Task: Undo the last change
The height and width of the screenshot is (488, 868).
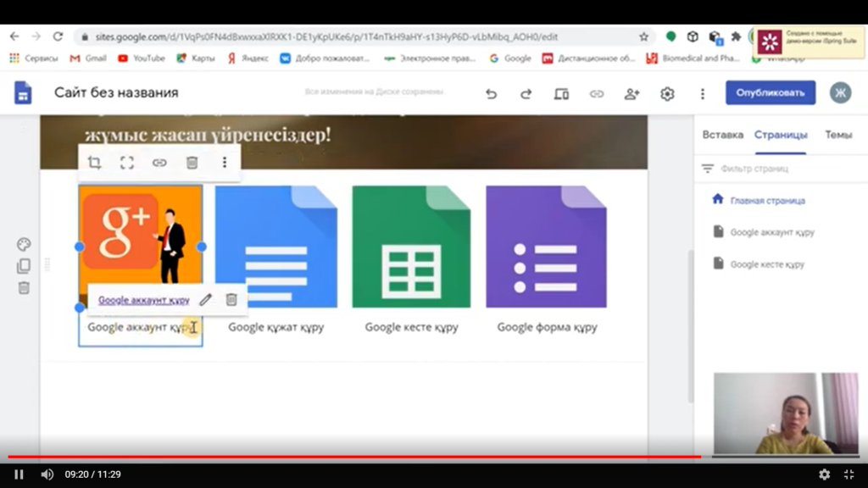Action: coord(491,93)
